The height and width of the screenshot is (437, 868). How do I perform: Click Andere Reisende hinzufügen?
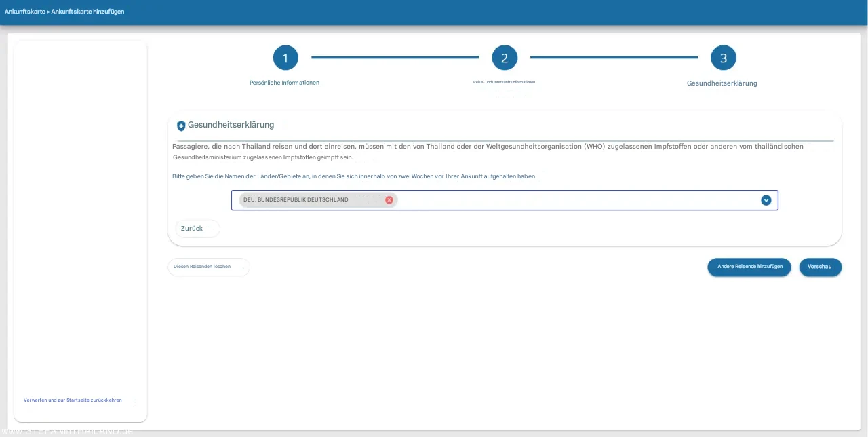tap(749, 267)
